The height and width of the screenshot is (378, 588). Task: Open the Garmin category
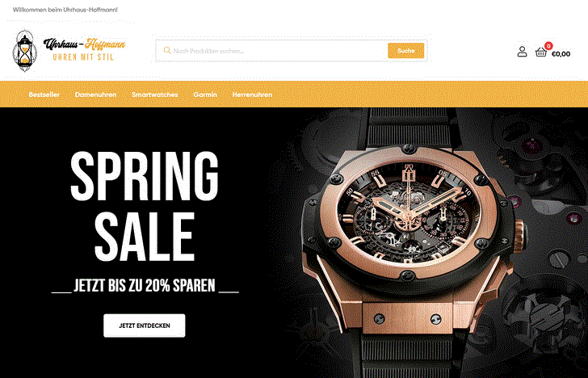tap(205, 94)
